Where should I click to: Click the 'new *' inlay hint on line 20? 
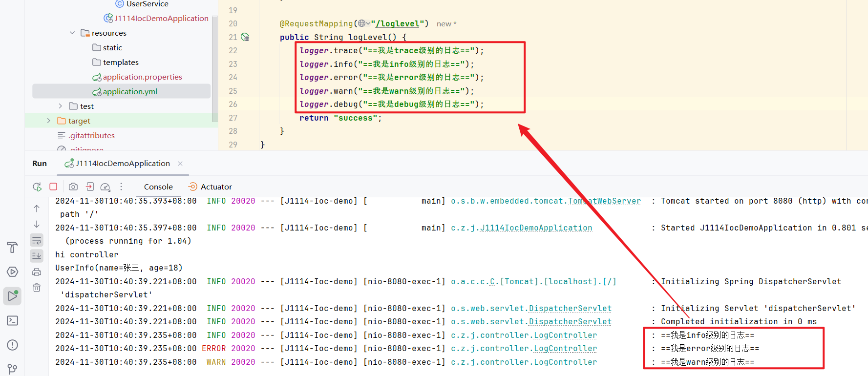446,24
